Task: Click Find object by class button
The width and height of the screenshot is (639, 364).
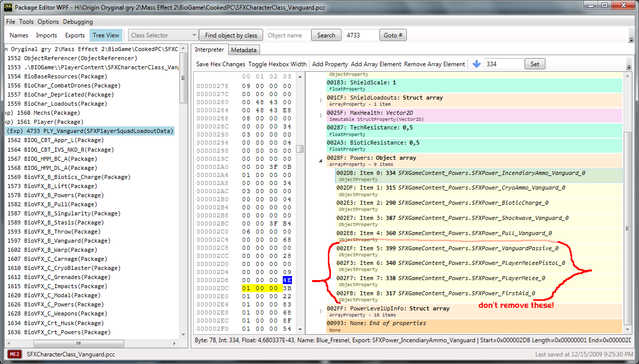Action: click(x=231, y=35)
